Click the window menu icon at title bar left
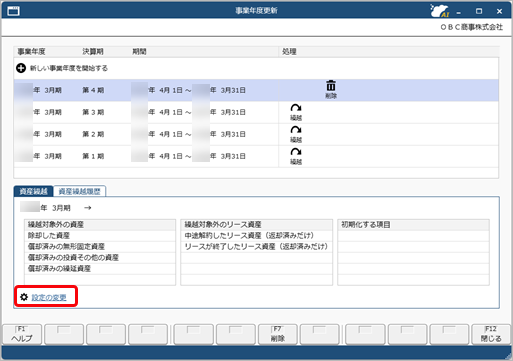 (x=13, y=11)
